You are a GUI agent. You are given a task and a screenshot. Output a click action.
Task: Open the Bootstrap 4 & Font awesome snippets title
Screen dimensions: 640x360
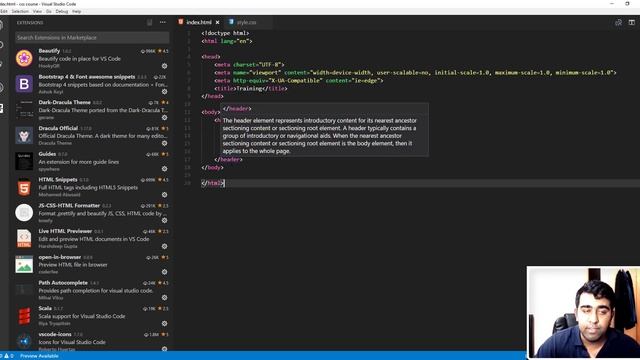[x=87, y=77]
